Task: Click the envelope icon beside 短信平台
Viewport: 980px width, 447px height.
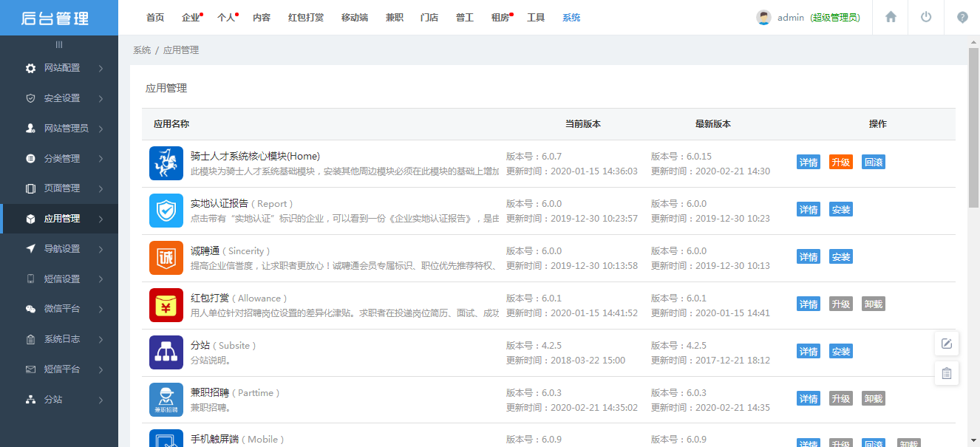Action: click(30, 369)
